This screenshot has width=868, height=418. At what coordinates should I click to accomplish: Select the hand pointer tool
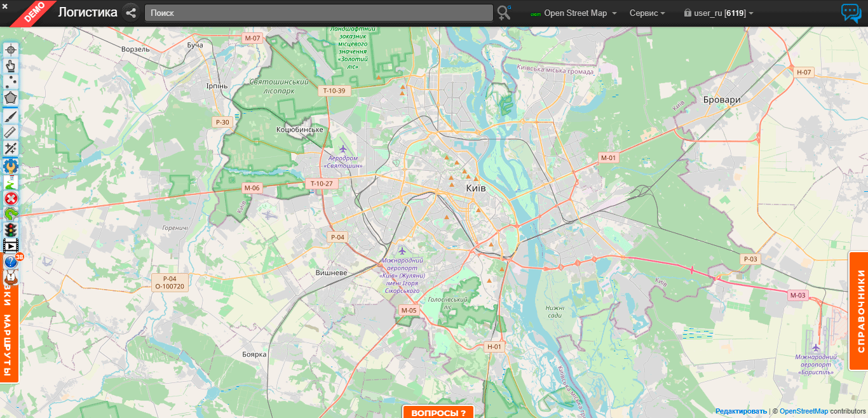[x=11, y=65]
